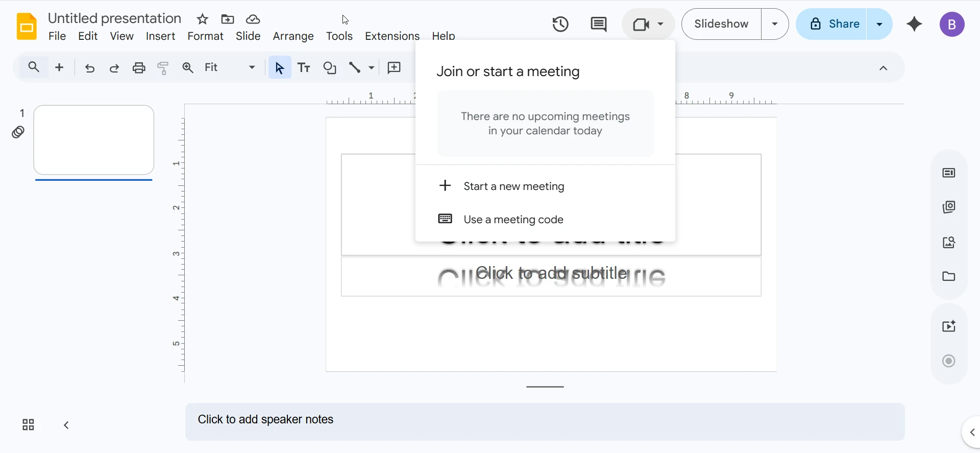This screenshot has height=453, width=980.
Task: Select slide 1 thumbnail
Action: tap(94, 140)
